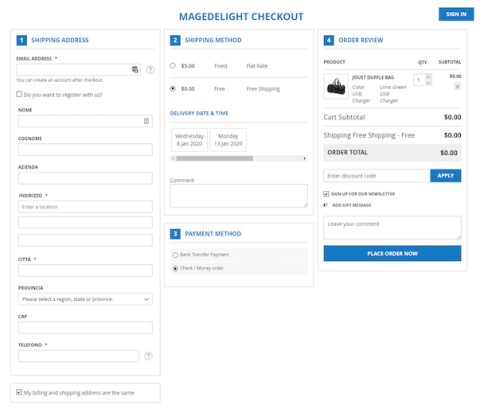Remove Joust Duffle Bag with the X icon
This screenshot has height=409, width=480.
point(457,87)
